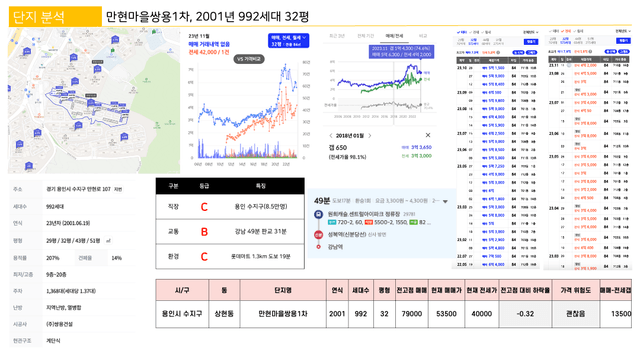Image resolution: width=640 pixels, height=360 pixels.
Task: Click the info icon beside 최고가 in the 매매 list
Action: (498, 52)
